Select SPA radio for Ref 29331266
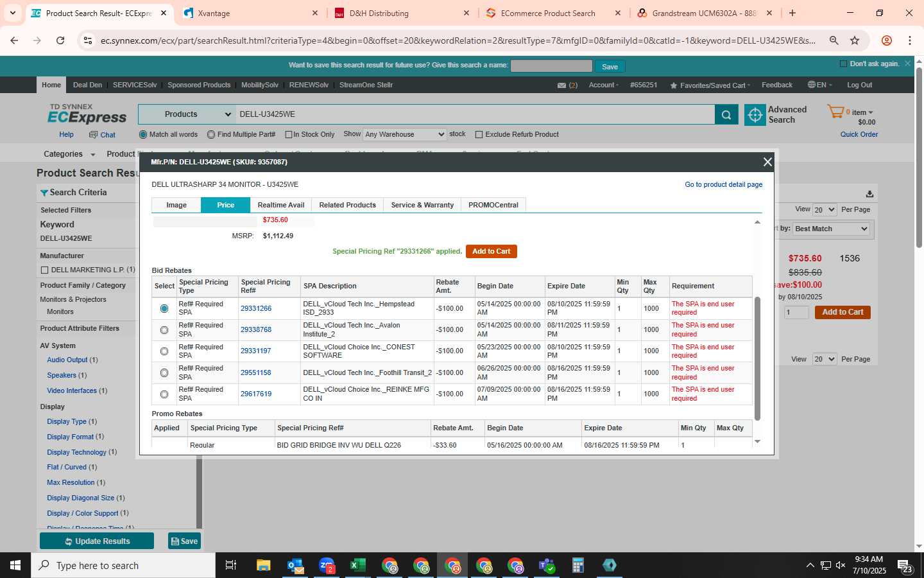The height and width of the screenshot is (578, 924). (x=164, y=309)
